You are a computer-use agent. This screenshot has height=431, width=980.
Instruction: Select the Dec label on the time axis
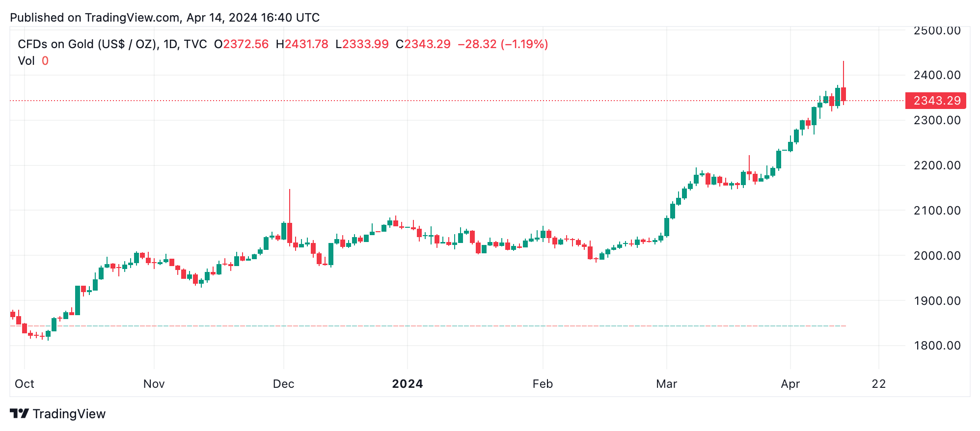[x=283, y=384]
